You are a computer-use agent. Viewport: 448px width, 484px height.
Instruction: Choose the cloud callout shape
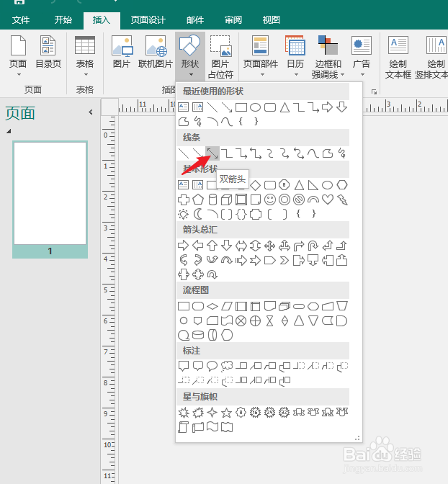coord(227,366)
